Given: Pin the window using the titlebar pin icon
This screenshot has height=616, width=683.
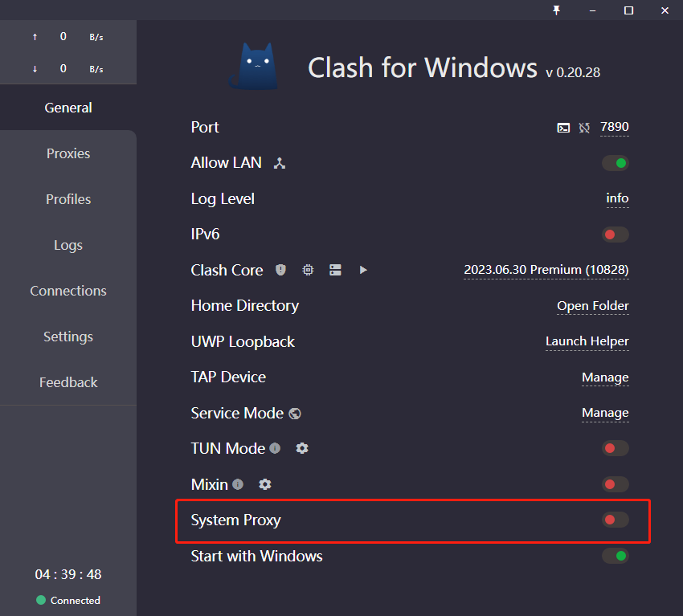Looking at the screenshot, I should tap(557, 10).
